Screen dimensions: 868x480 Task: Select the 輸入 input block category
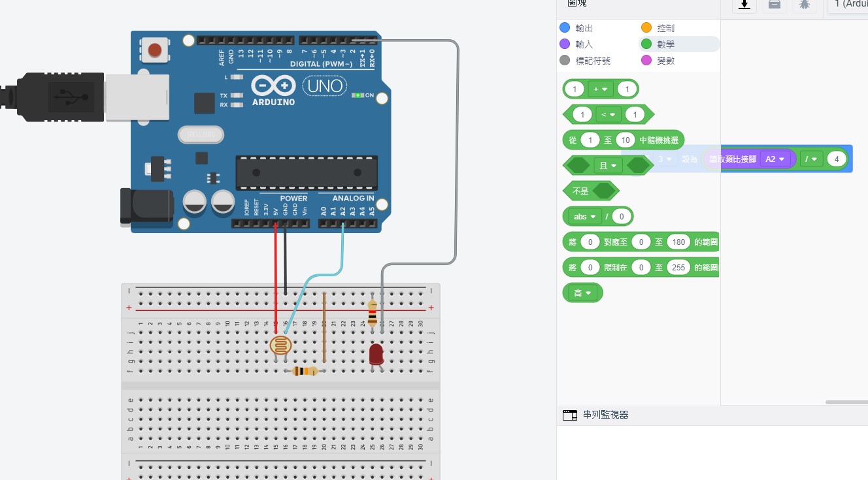(x=584, y=44)
